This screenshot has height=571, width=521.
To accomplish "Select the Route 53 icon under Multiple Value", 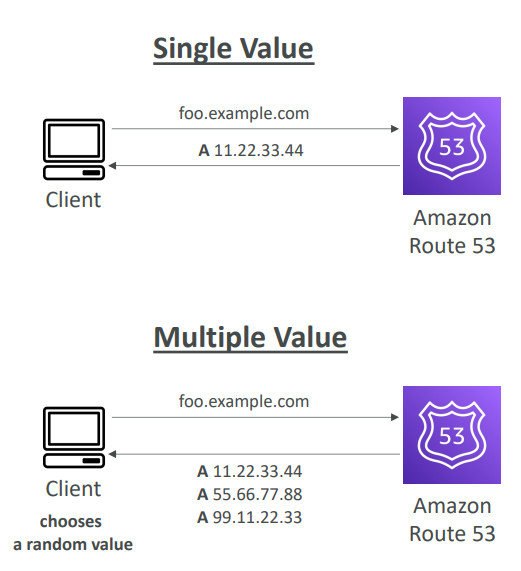I will (452, 435).
